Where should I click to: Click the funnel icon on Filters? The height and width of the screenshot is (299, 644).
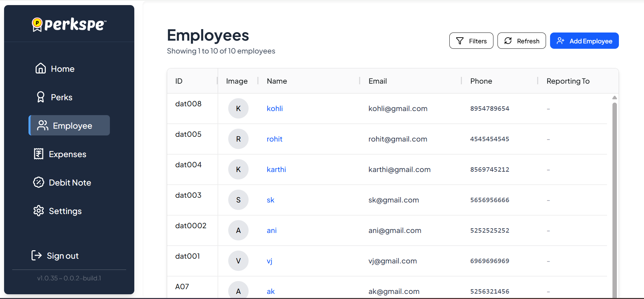pyautogui.click(x=460, y=41)
